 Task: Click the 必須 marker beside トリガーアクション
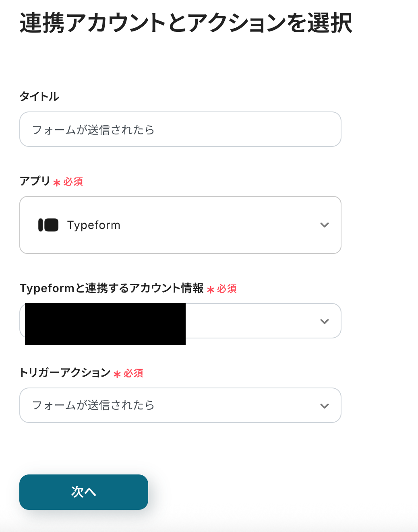tap(133, 373)
